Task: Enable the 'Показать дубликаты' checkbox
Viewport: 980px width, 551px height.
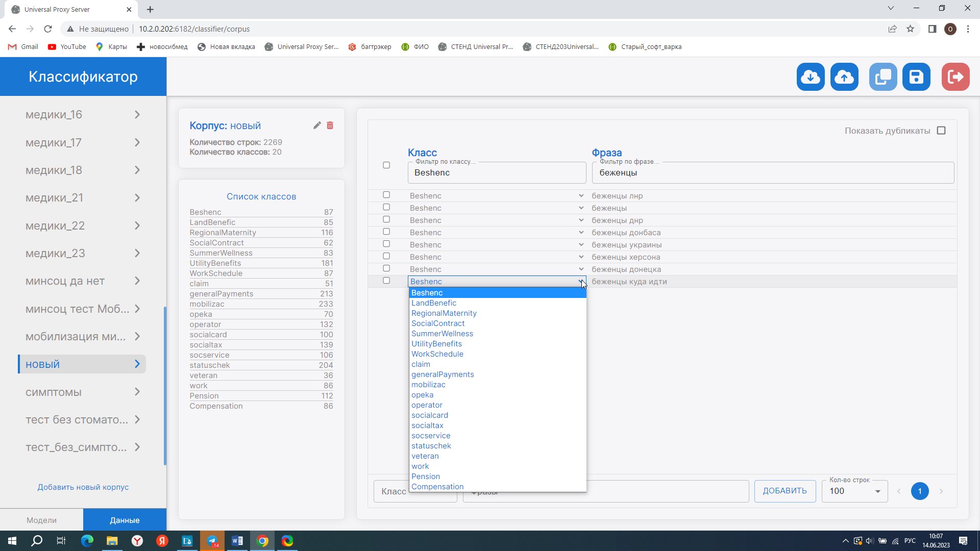Action: (x=941, y=131)
